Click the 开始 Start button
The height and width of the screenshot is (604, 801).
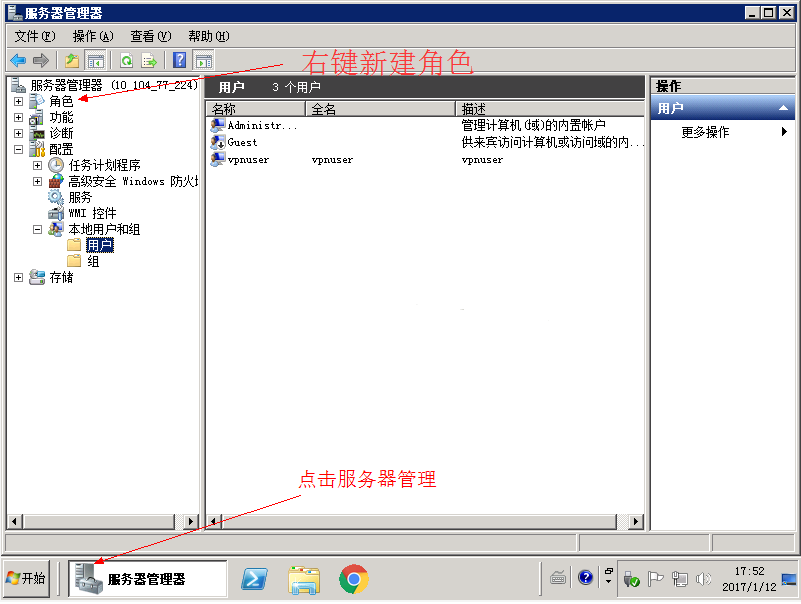tap(27, 579)
